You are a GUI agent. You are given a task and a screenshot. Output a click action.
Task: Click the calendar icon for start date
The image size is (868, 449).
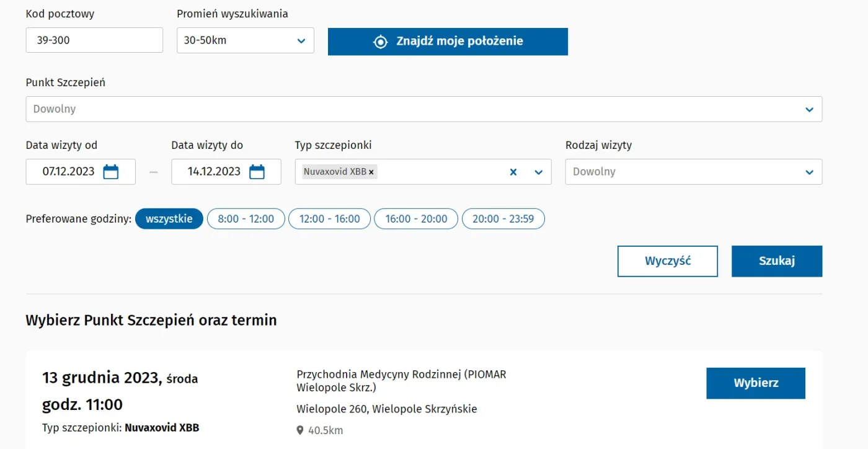point(111,172)
